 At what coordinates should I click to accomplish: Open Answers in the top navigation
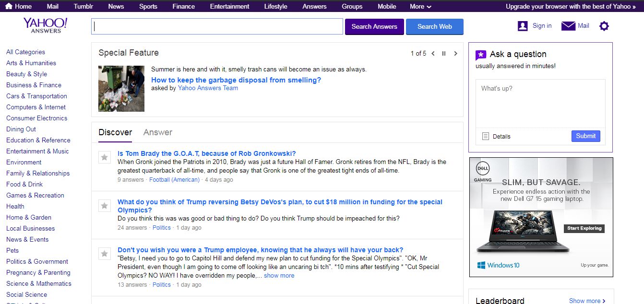315,6
